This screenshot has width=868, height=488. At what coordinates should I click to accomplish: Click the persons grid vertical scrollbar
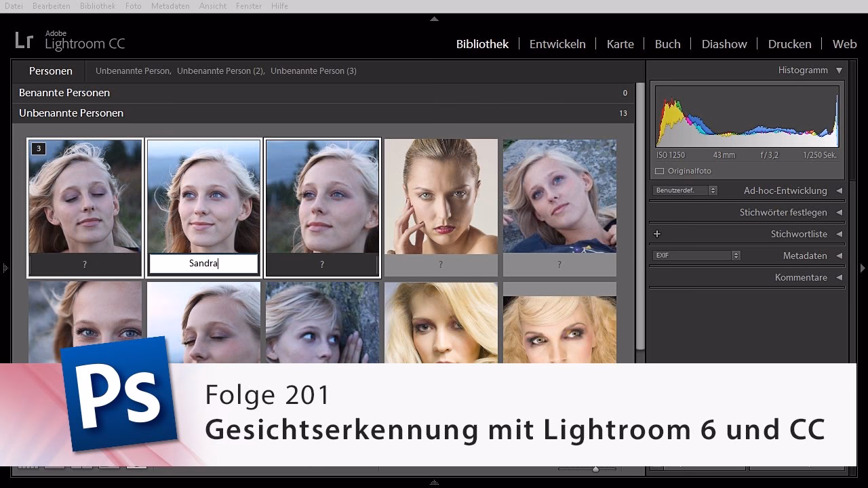[x=639, y=217]
